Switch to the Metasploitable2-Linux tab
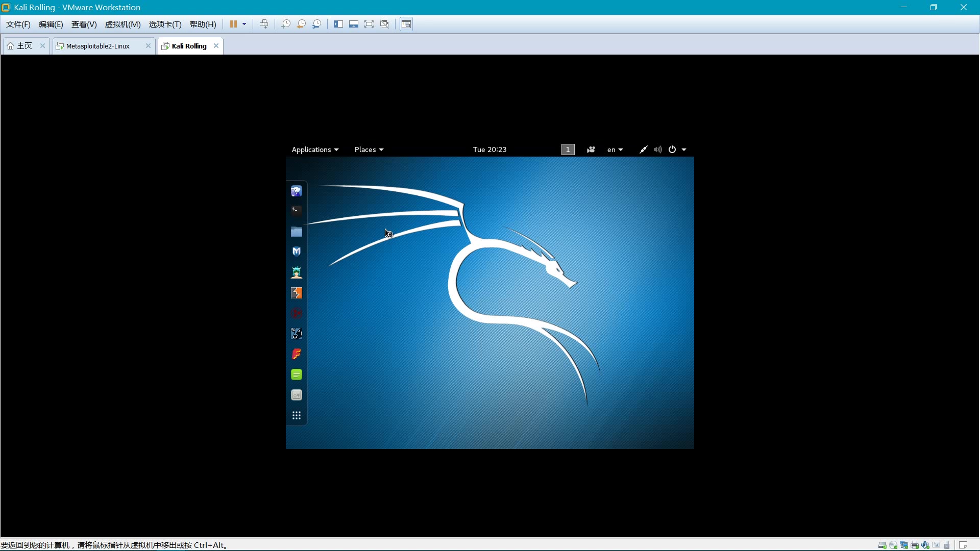 98,46
